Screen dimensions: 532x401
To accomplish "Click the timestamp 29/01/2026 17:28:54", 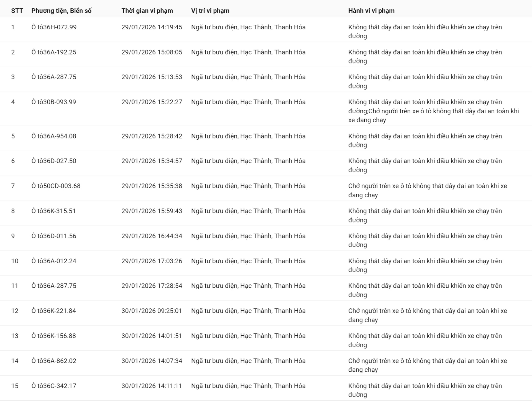I will coord(152,286).
